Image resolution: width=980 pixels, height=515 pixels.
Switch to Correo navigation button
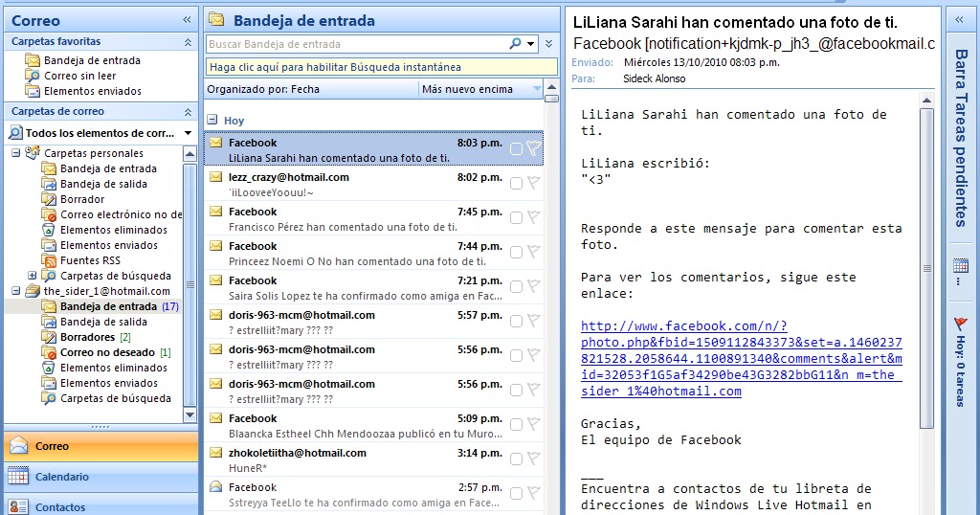(x=101, y=446)
